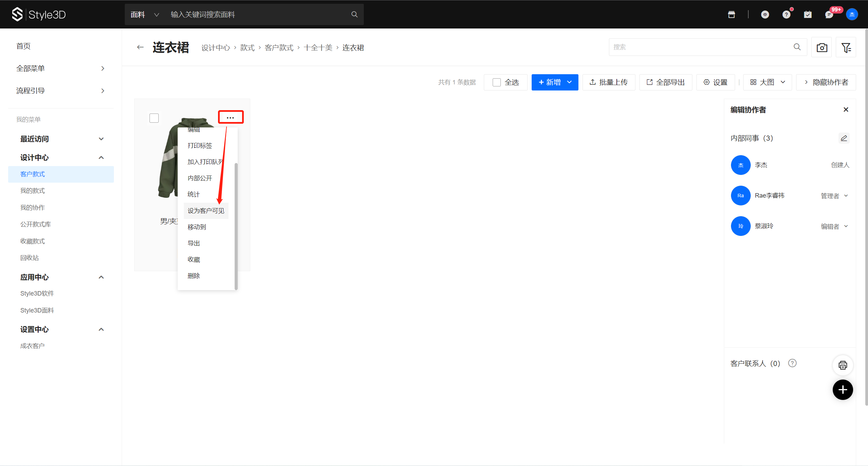This screenshot has height=466, width=868.
Task: Click the black plus floating button
Action: [843, 390]
